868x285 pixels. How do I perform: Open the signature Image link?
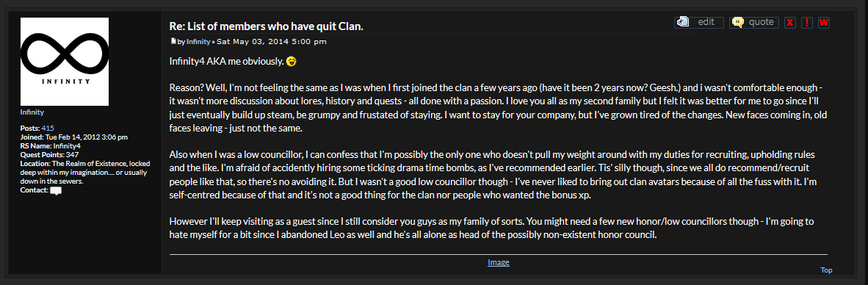tap(498, 262)
